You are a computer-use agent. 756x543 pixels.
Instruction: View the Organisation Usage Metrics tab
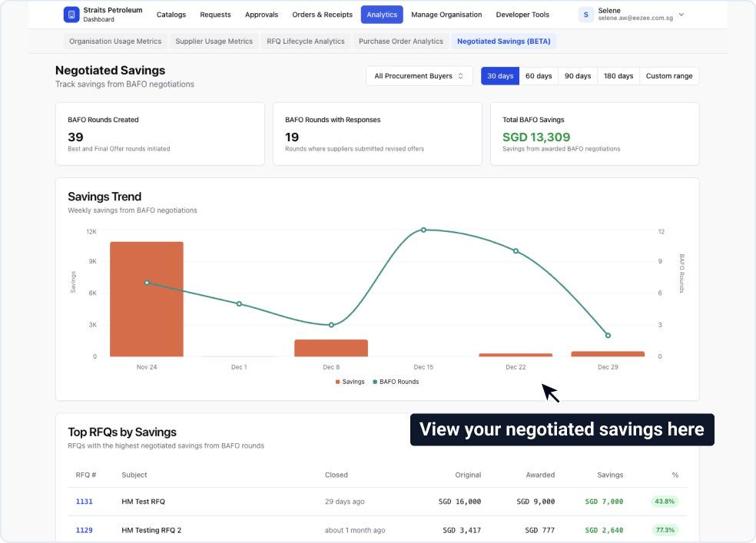[114, 41]
